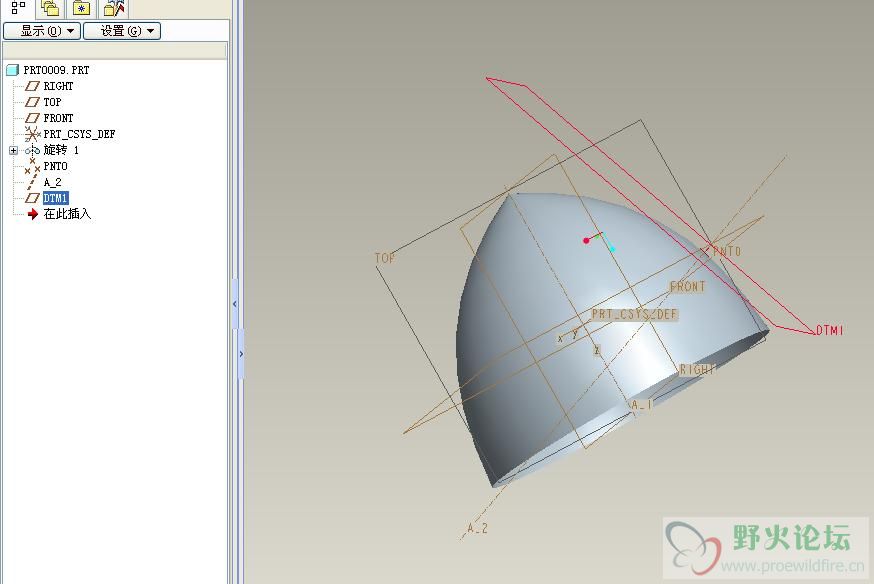Click the A_1 axis label in viewport

641,405
